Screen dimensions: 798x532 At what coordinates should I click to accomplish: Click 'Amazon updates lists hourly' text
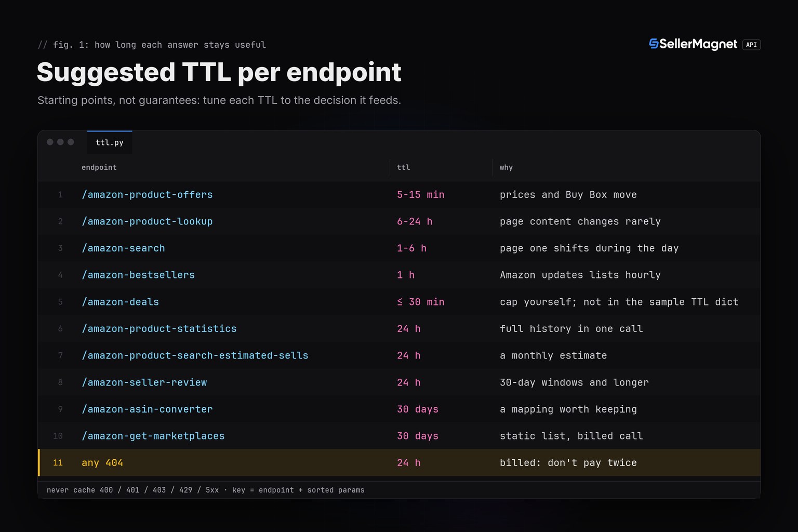(580, 275)
